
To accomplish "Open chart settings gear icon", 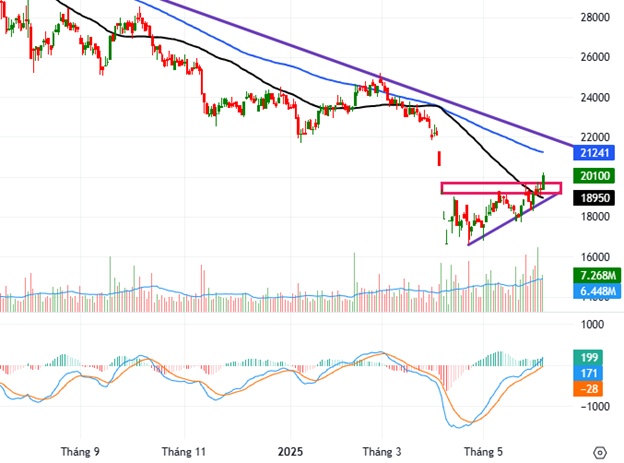I will pos(598,451).
